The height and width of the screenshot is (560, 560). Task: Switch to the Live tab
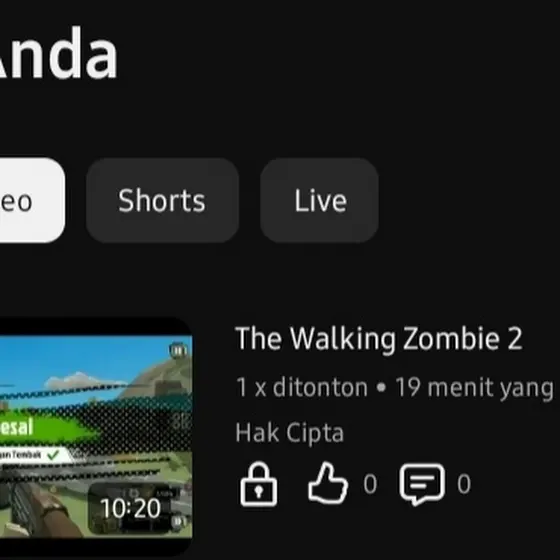pos(320,201)
